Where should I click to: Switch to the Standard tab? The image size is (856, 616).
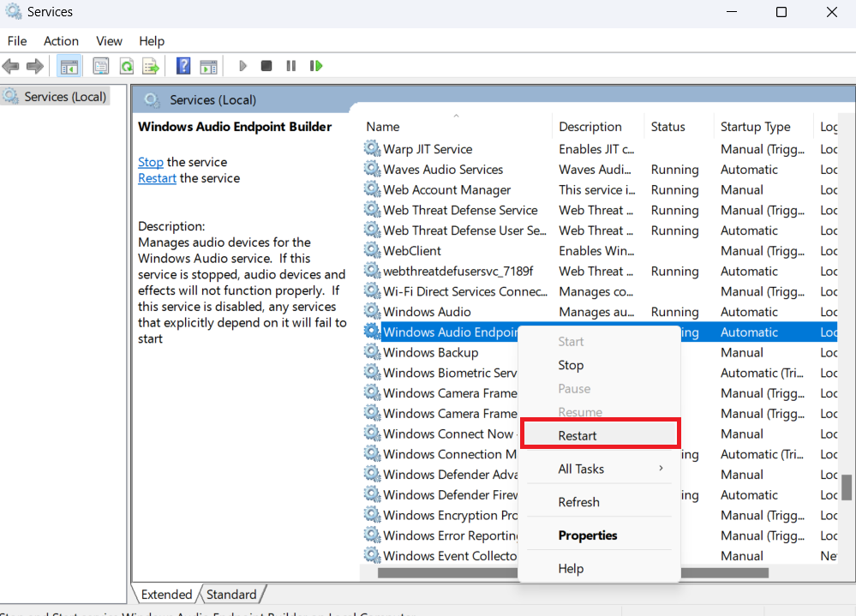231,594
